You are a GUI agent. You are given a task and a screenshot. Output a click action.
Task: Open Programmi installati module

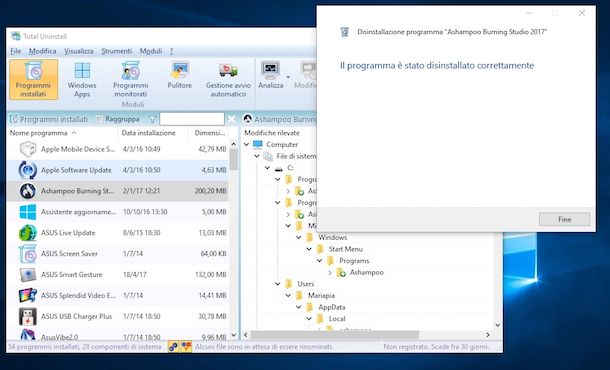click(x=33, y=80)
